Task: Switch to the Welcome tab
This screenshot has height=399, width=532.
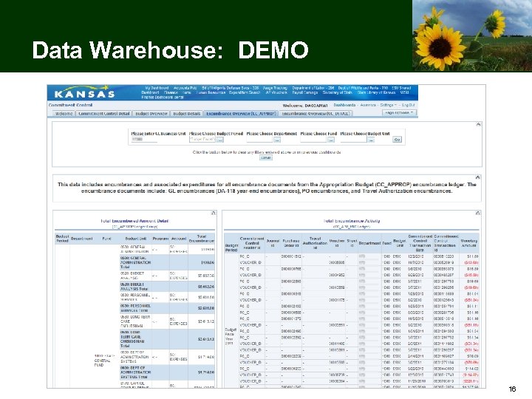Action: [x=64, y=114]
